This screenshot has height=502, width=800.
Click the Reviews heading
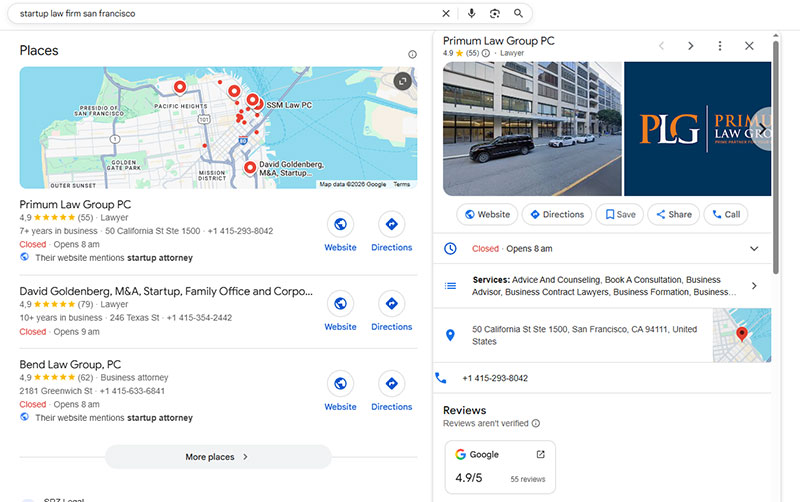click(464, 410)
